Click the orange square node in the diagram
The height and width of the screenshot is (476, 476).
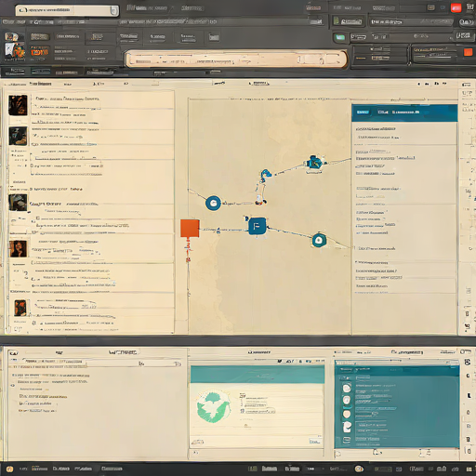coord(190,229)
